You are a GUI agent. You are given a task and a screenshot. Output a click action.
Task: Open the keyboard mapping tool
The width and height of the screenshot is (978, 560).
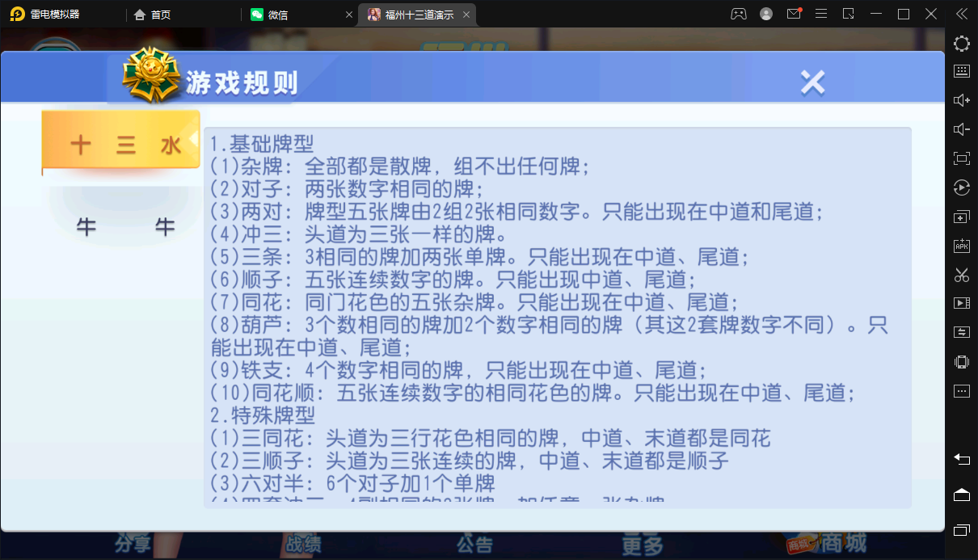click(961, 71)
